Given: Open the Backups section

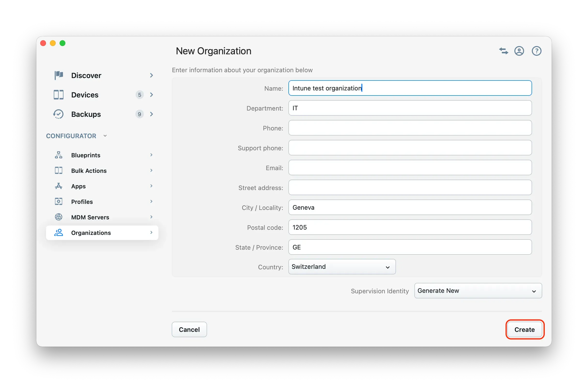Looking at the screenshot, I should tap(86, 114).
